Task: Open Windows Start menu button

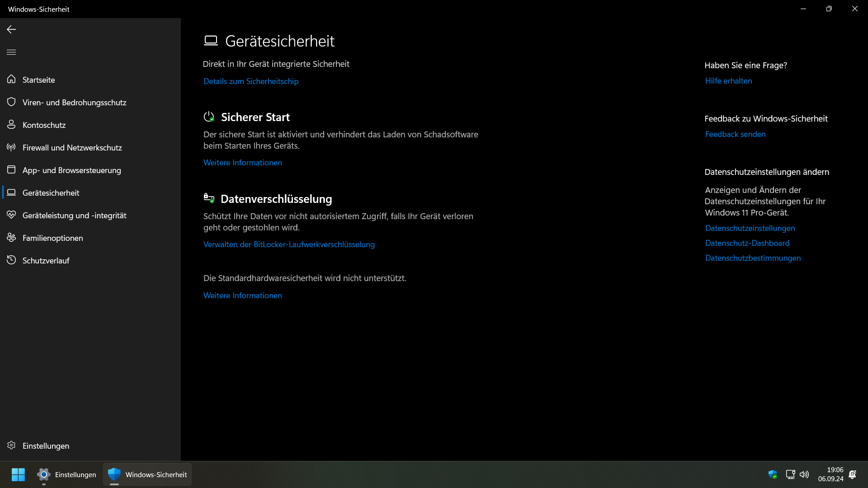Action: 18,474
